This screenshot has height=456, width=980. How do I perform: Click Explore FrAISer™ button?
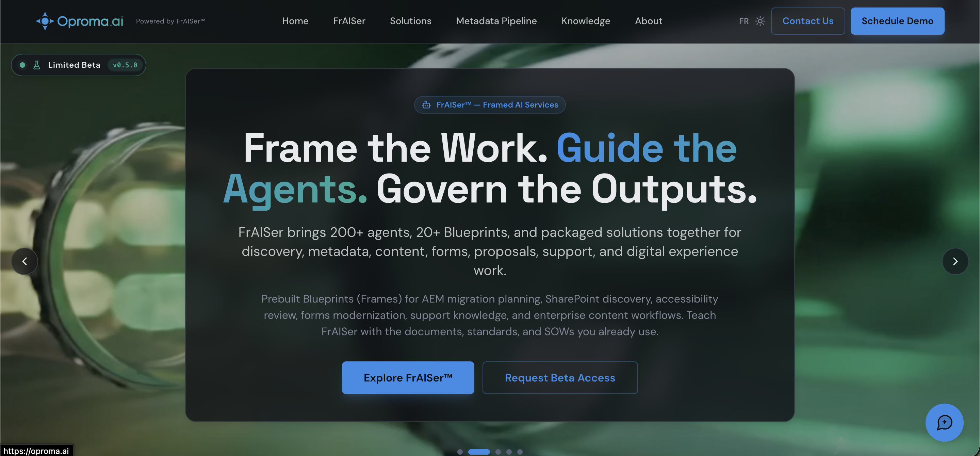408,378
